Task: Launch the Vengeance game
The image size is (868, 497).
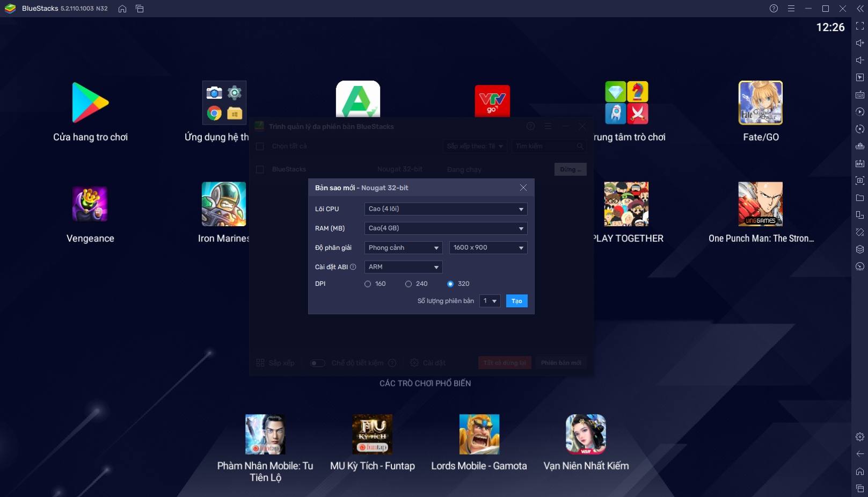Action: pyautogui.click(x=90, y=204)
